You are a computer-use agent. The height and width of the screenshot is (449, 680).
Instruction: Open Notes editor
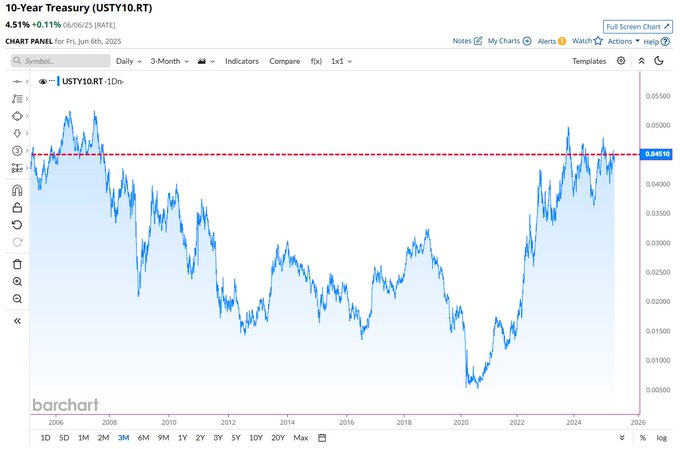[467, 41]
